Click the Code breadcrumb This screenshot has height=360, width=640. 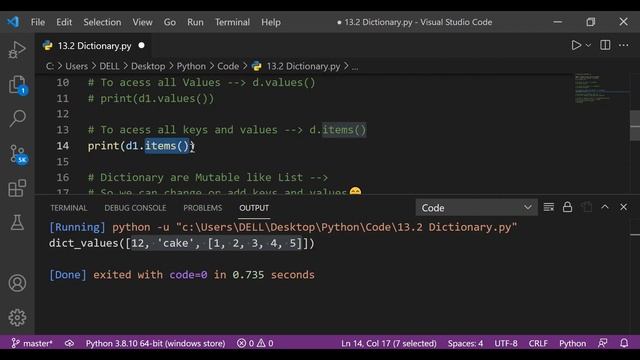[228, 66]
